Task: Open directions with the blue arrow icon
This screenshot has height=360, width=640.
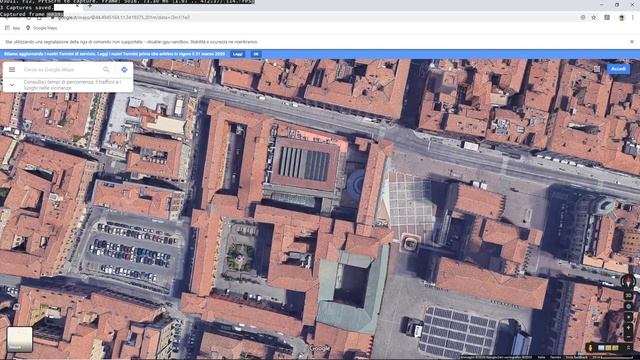Action: 124,70
